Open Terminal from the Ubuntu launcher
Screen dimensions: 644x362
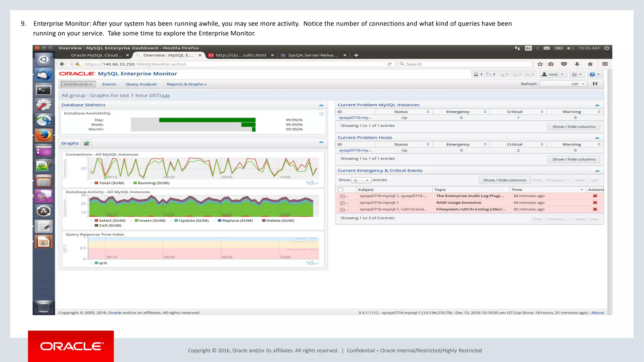click(x=44, y=90)
